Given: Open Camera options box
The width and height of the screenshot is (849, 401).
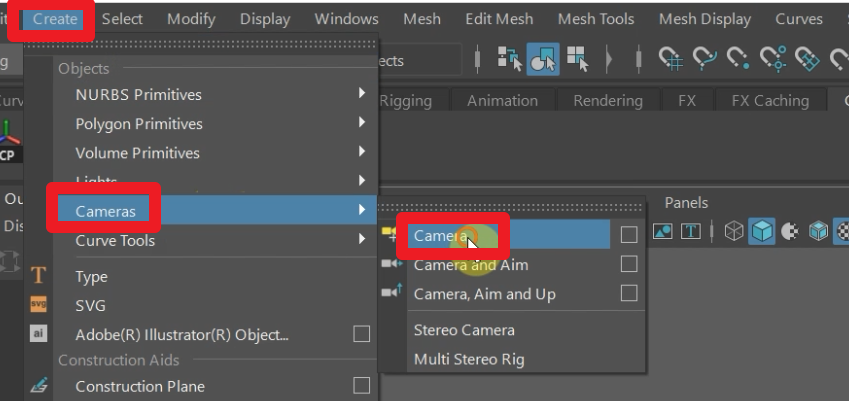Looking at the screenshot, I should 628,235.
